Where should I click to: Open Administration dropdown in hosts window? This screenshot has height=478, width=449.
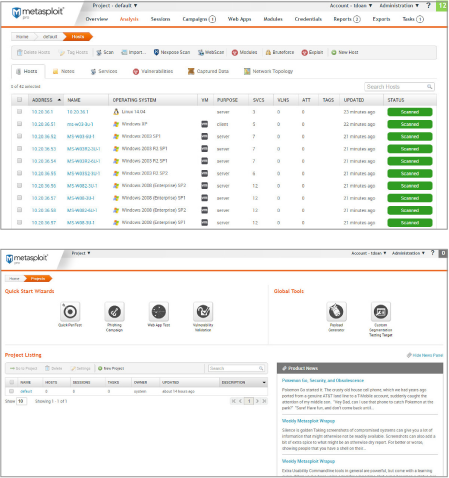(399, 6)
